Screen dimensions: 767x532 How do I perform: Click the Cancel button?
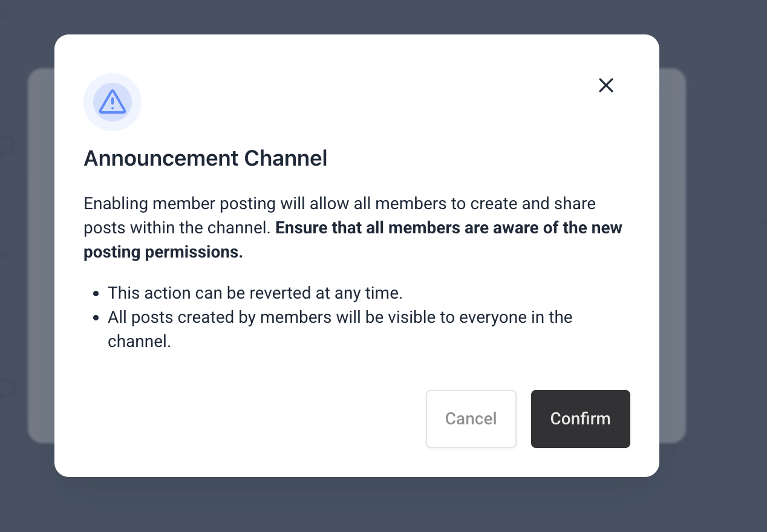471,419
